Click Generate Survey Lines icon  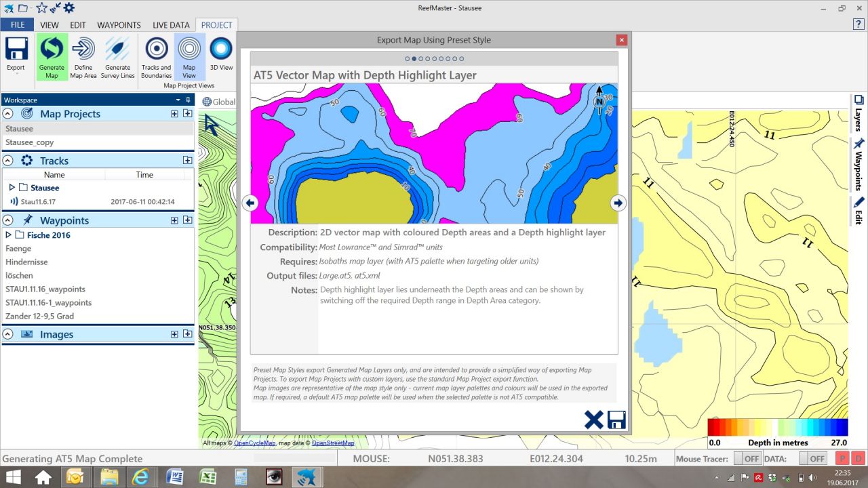pos(117,57)
